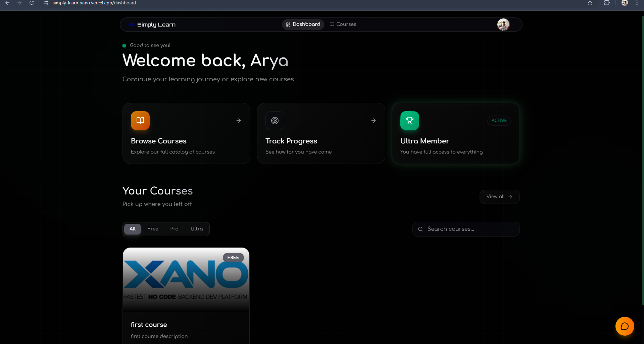
Task: Filter courses by Free
Action: point(153,229)
